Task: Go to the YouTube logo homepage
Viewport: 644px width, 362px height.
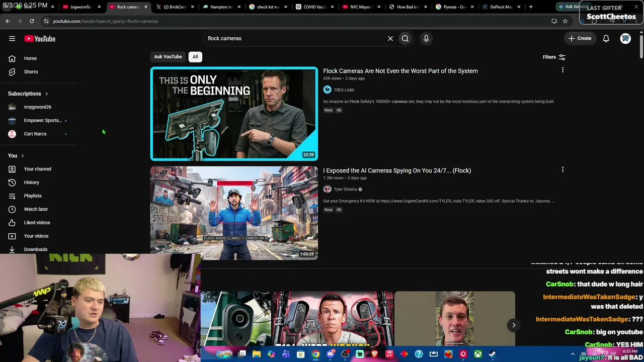Action: (40, 39)
